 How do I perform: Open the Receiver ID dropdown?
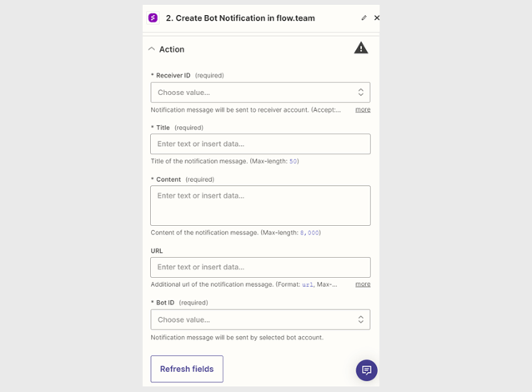click(260, 93)
